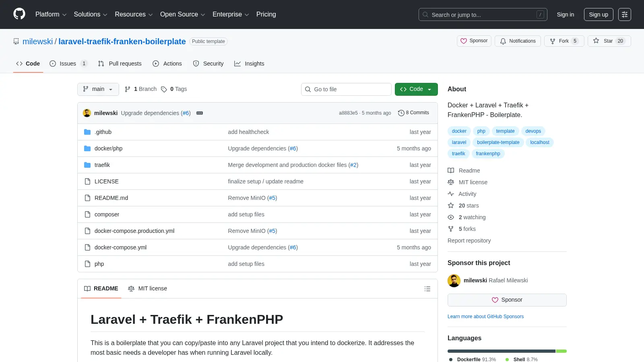The height and width of the screenshot is (362, 644).
Task: Expand the Solutions menu
Action: 91,14
